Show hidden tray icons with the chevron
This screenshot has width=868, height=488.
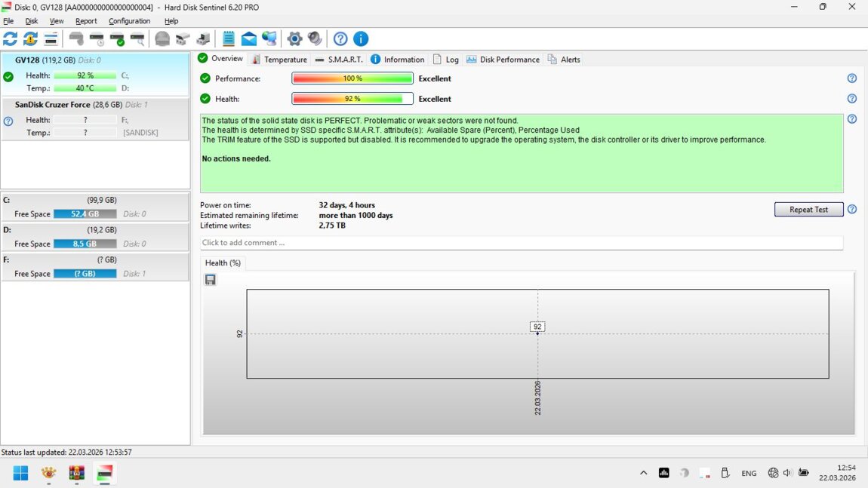coord(643,473)
